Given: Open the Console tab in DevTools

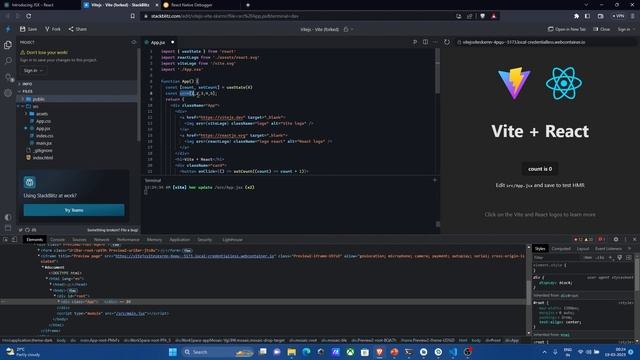Looking at the screenshot, I should pyautogui.click(x=58, y=240).
